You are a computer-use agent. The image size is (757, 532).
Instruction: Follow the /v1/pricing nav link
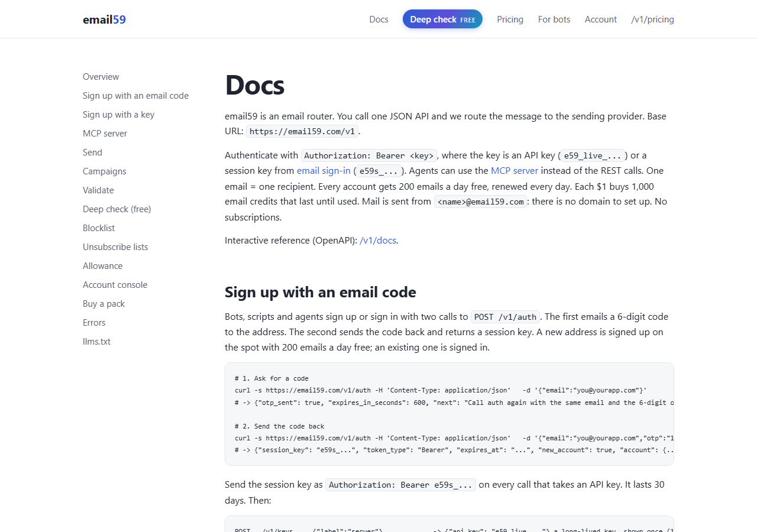tap(652, 20)
